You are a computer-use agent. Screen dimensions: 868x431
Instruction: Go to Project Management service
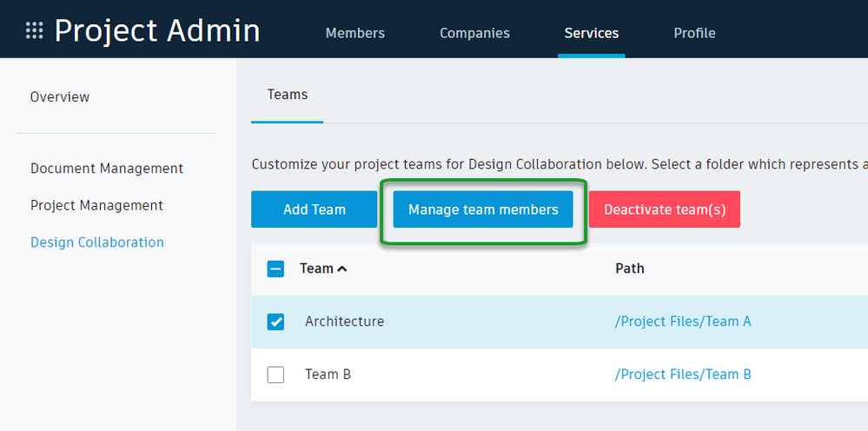tap(96, 205)
